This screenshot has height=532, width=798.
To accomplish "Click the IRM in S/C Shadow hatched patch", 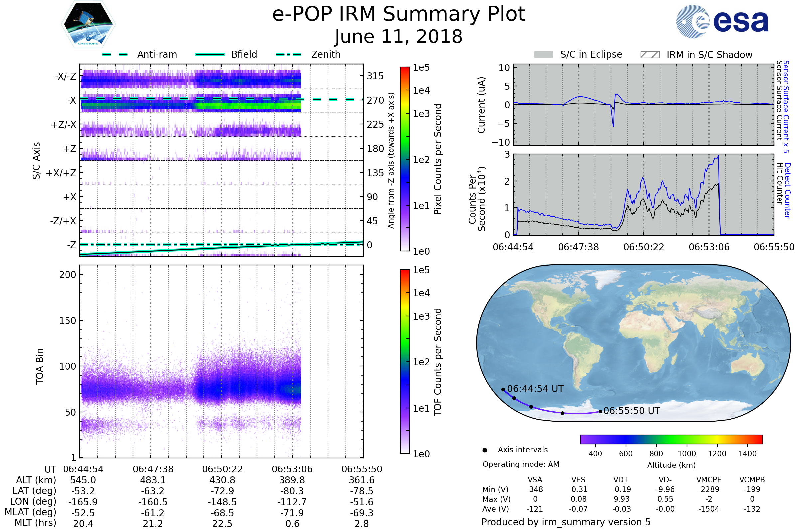I will click(650, 55).
